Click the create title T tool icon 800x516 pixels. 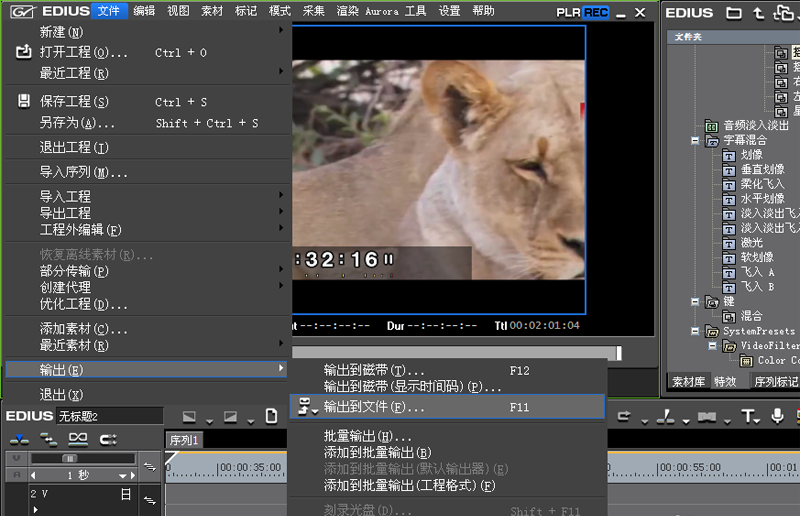748,416
